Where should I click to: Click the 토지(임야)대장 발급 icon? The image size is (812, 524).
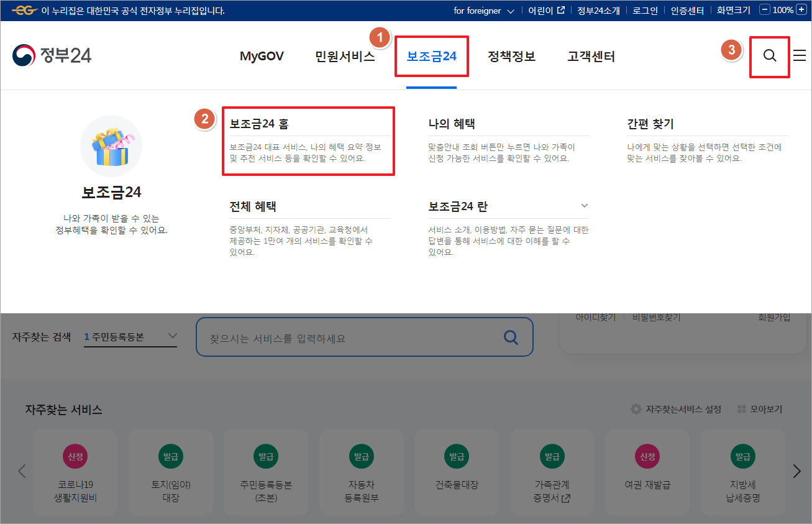pos(170,456)
